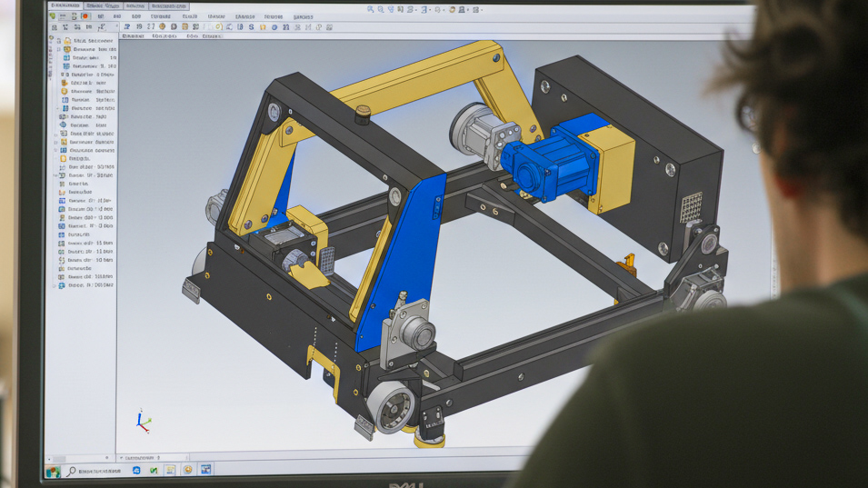Open the orange round app icon in the taskbar

pos(187,470)
